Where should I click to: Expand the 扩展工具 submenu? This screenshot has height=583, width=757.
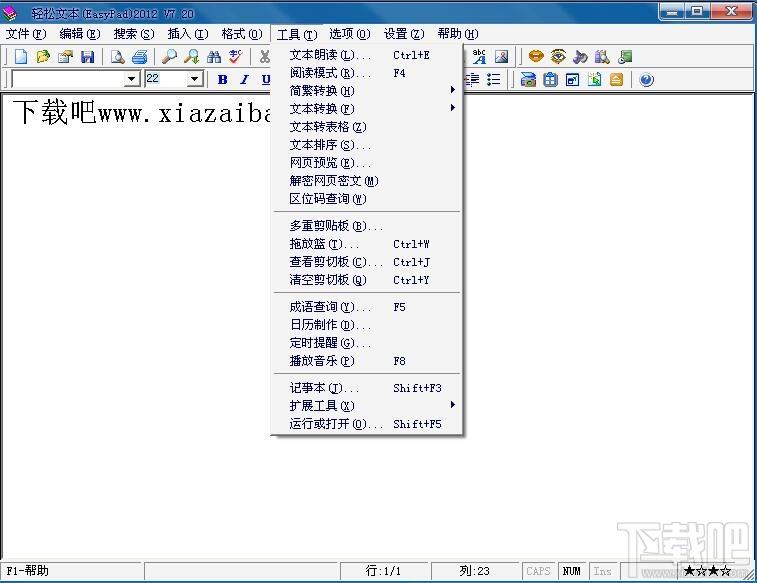click(x=367, y=405)
